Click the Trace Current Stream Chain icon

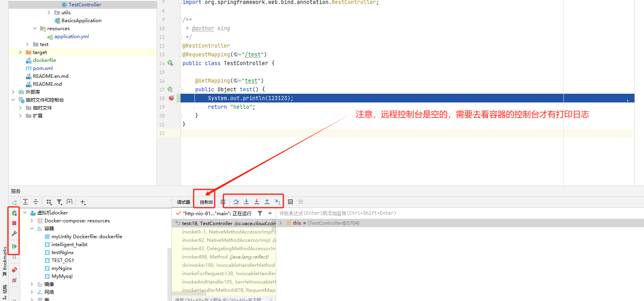click(301, 202)
